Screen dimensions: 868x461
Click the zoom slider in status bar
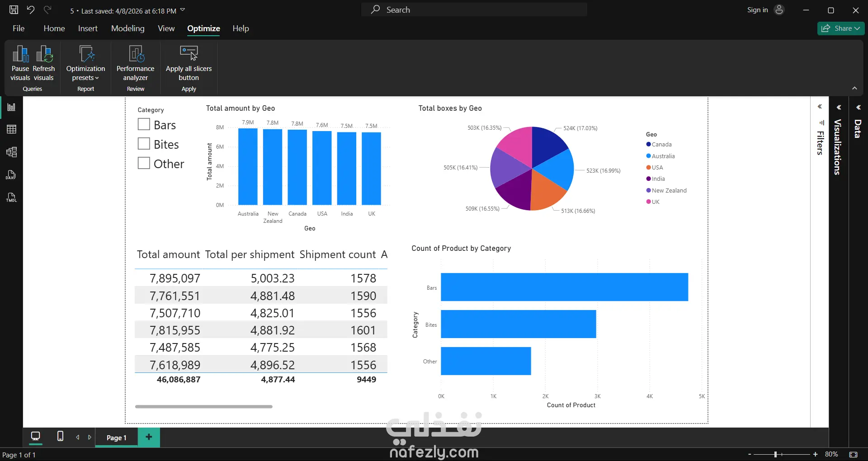(x=782, y=454)
